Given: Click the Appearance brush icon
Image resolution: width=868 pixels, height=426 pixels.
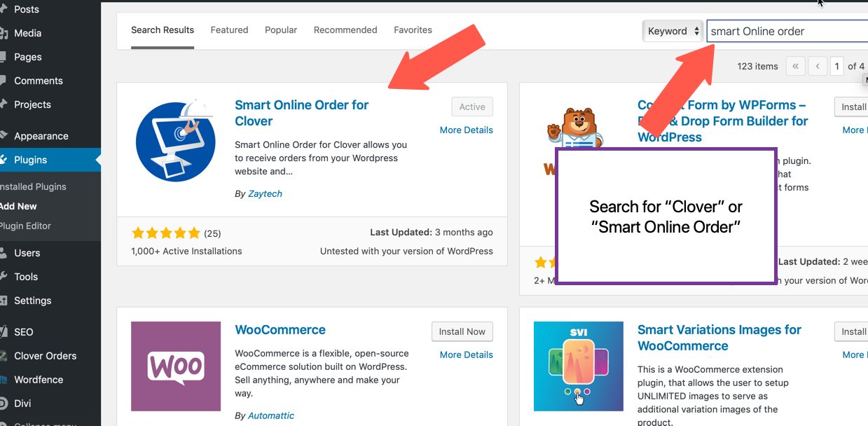Looking at the screenshot, I should click(3, 136).
